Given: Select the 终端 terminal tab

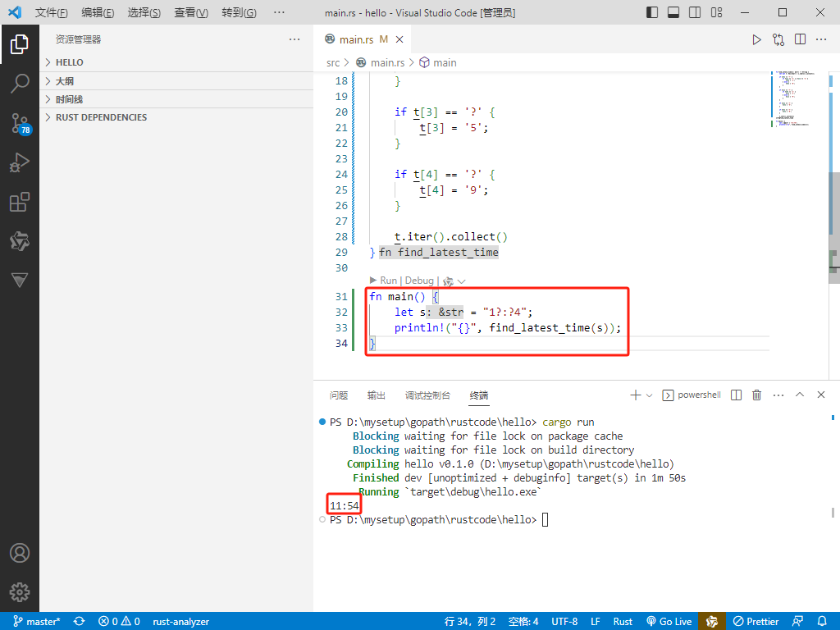Looking at the screenshot, I should point(479,395).
